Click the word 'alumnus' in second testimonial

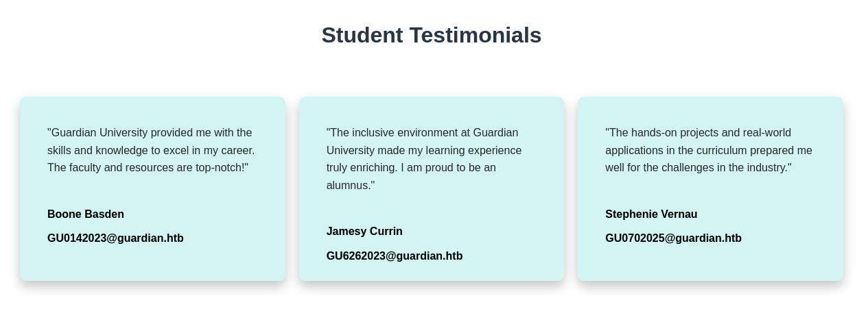pos(349,186)
